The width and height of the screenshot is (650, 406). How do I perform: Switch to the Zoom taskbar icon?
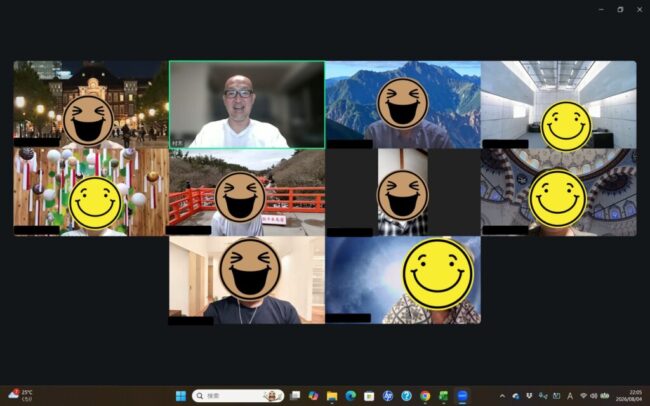pyautogui.click(x=462, y=396)
